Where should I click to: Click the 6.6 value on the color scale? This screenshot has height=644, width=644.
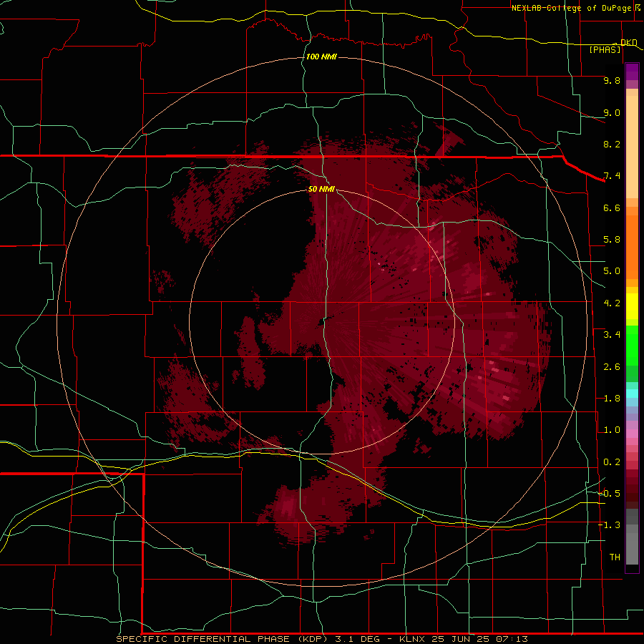point(612,208)
